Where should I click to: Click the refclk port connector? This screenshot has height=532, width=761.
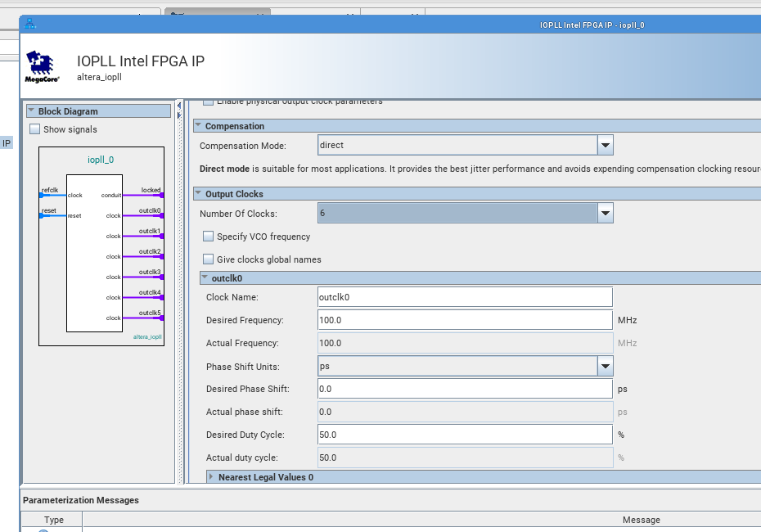(42, 195)
